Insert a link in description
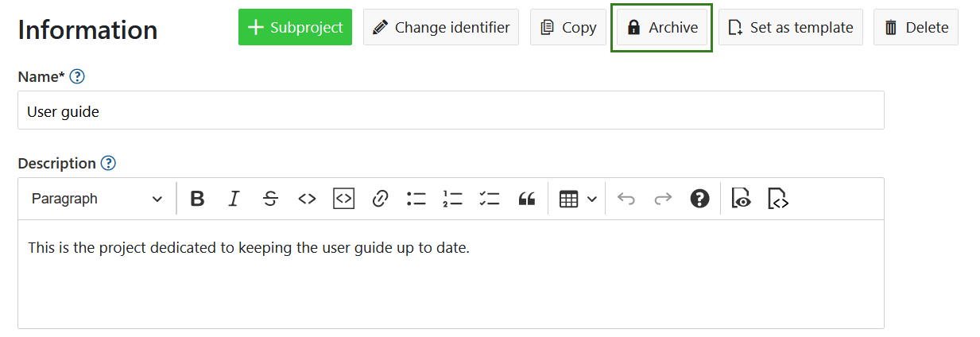 [380, 199]
